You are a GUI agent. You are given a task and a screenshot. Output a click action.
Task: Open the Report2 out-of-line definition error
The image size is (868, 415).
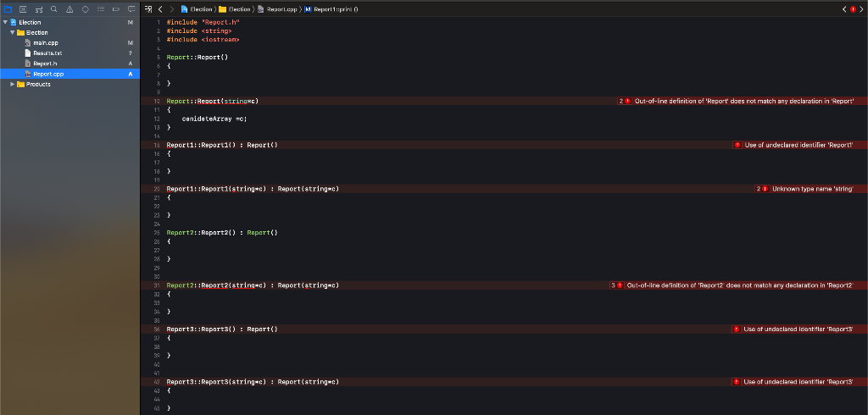click(x=739, y=285)
